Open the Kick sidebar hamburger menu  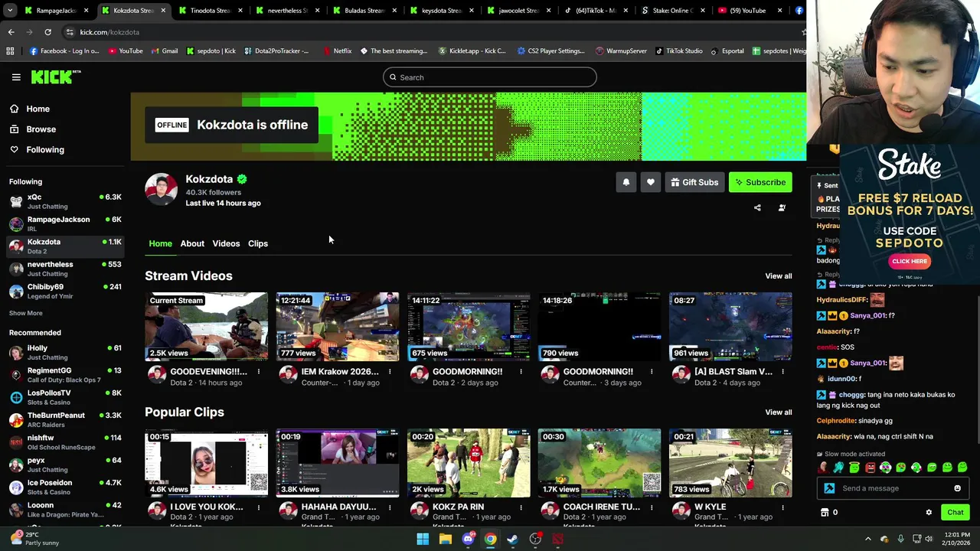click(x=15, y=77)
